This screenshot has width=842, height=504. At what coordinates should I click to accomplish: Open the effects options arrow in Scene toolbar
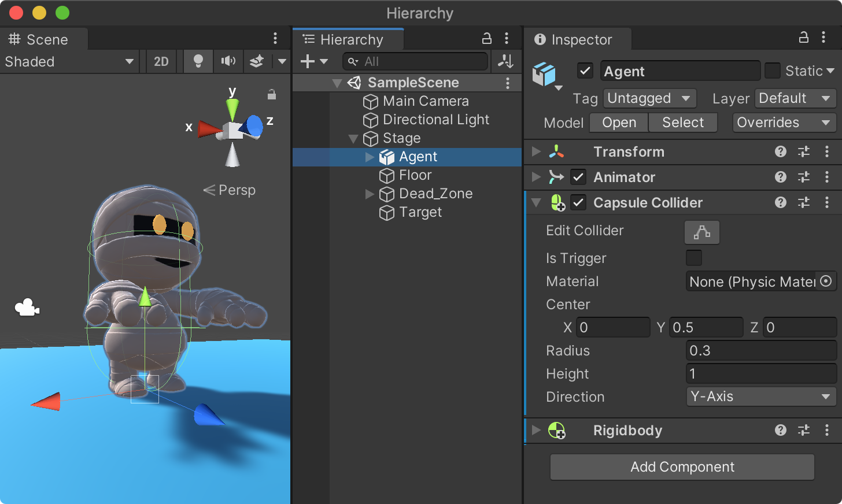[282, 61]
